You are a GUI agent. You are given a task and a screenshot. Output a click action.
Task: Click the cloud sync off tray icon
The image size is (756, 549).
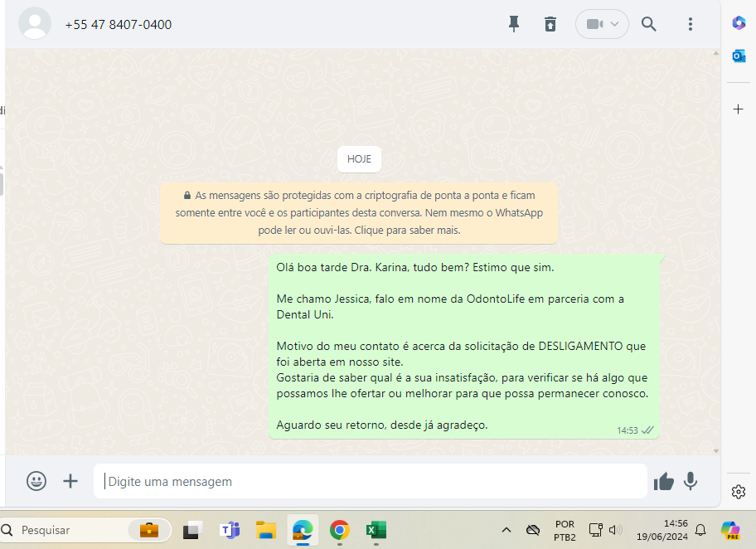pyautogui.click(x=533, y=530)
